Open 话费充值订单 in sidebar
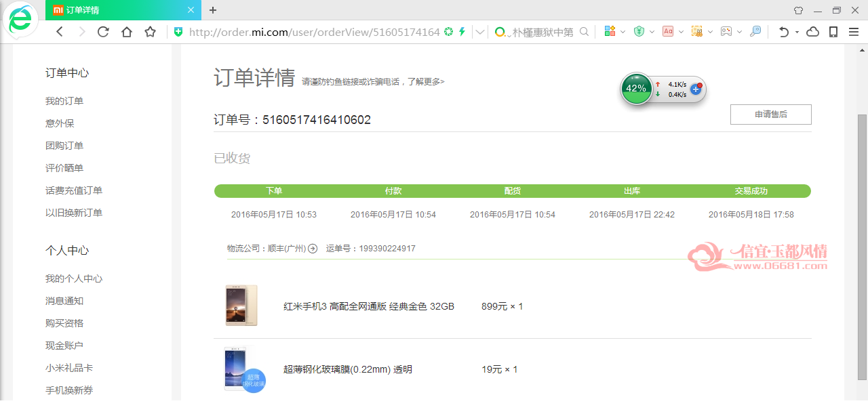Screen dimensions: 868x416 (x=74, y=190)
